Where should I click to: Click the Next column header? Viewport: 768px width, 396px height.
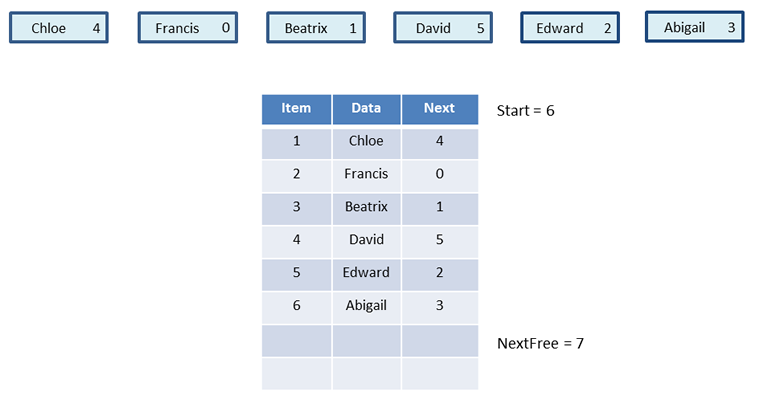coord(440,109)
